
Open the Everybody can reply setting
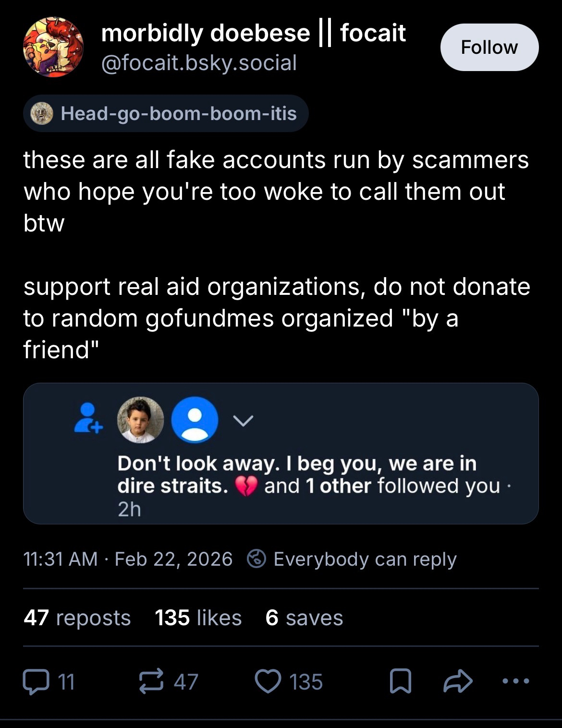pos(365,559)
